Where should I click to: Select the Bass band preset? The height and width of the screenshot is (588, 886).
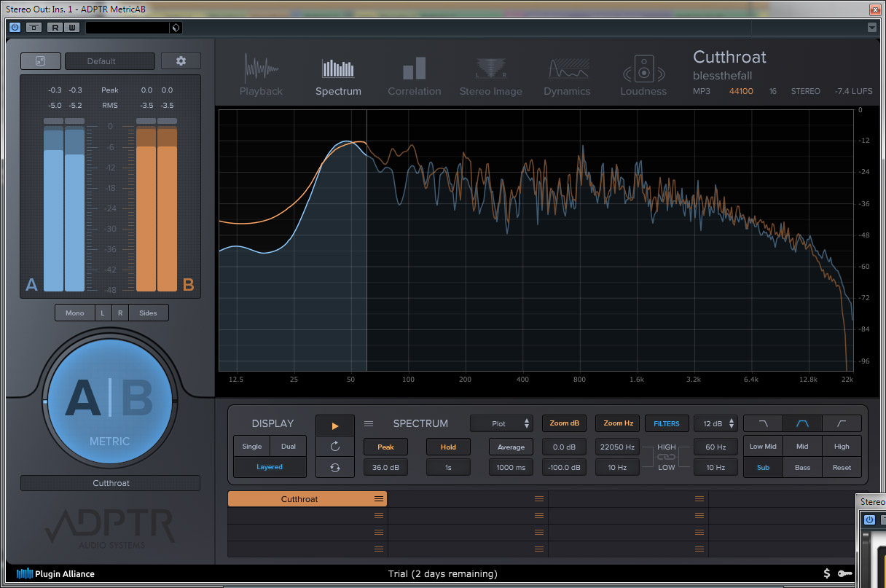802,468
